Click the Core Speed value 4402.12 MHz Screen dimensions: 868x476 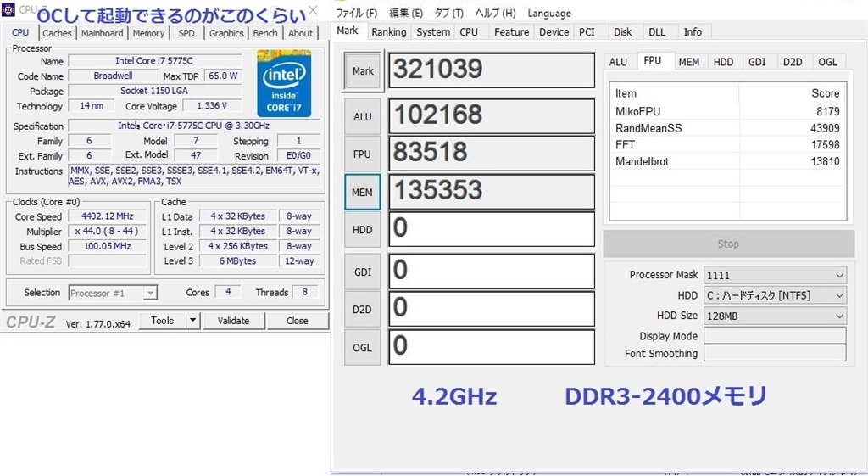pos(108,216)
